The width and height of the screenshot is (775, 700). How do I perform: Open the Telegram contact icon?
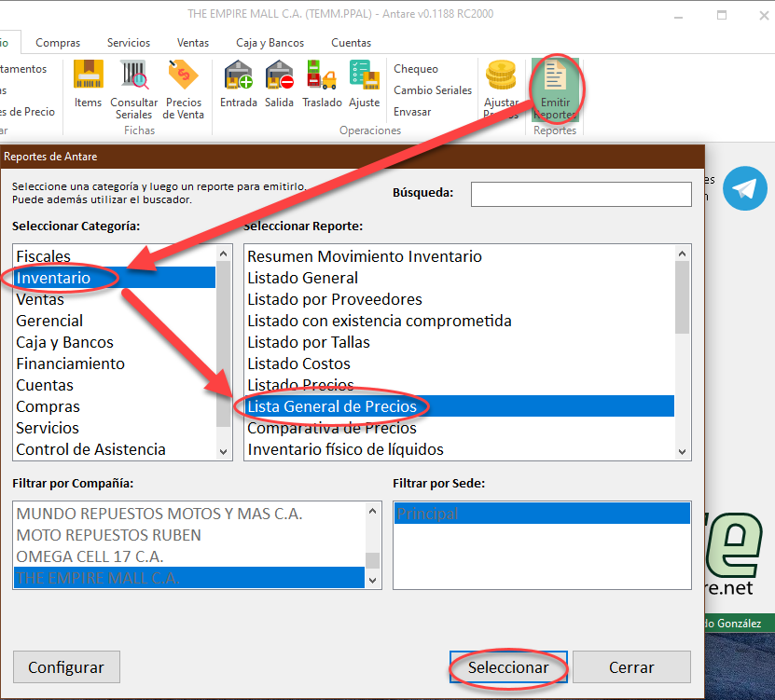pyautogui.click(x=744, y=188)
